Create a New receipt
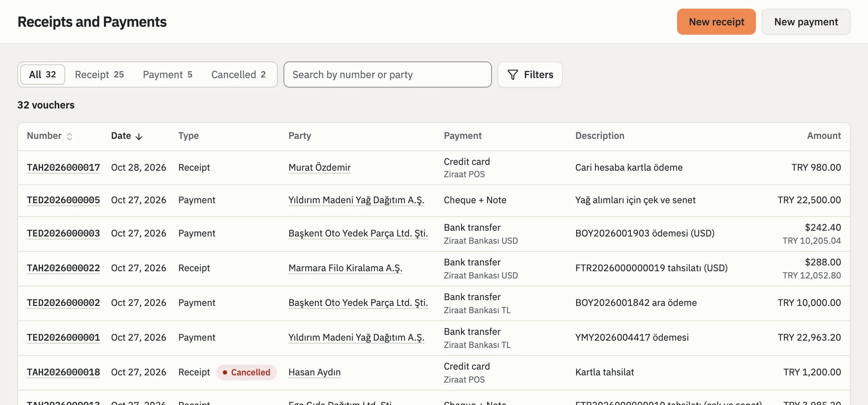Viewport: 868px width, 405px height. [716, 22]
